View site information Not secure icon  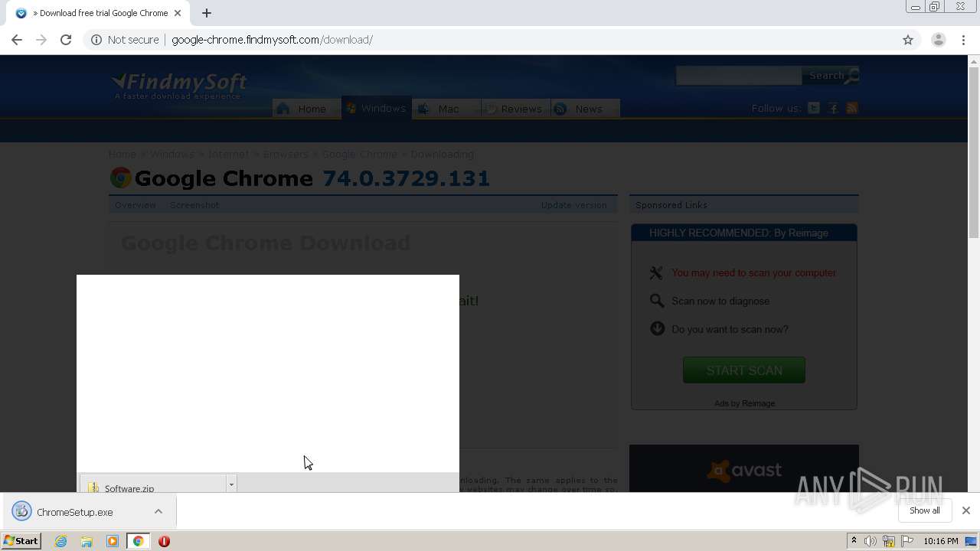coord(96,40)
